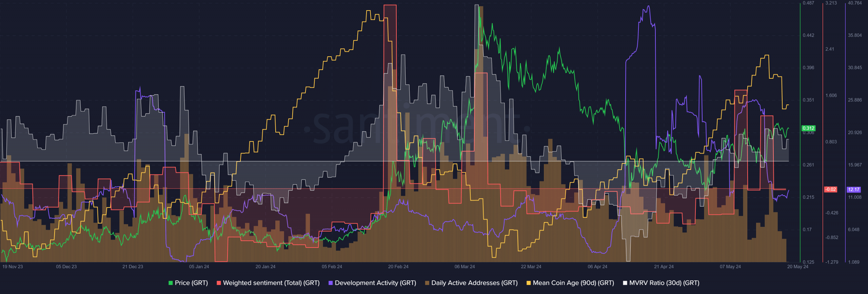Image resolution: width=868 pixels, height=294 pixels.
Task: Click the 20 May 24 date label
Action: point(798,267)
